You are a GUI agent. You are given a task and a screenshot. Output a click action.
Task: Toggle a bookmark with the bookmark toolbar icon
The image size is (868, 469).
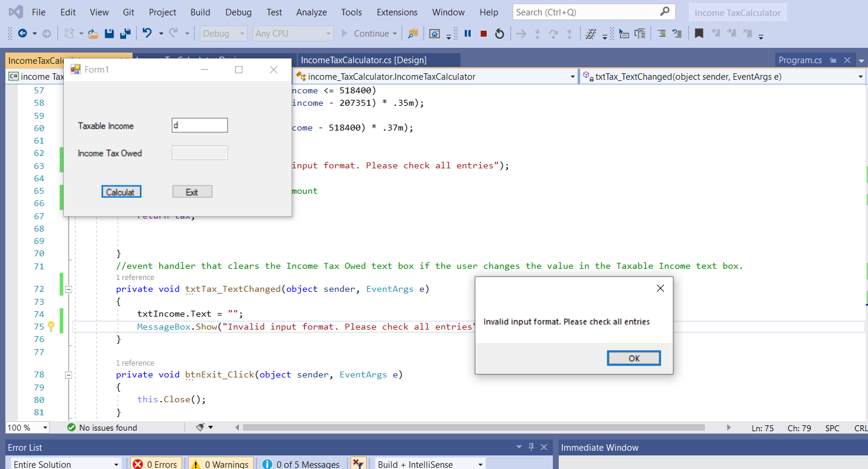[x=699, y=34]
